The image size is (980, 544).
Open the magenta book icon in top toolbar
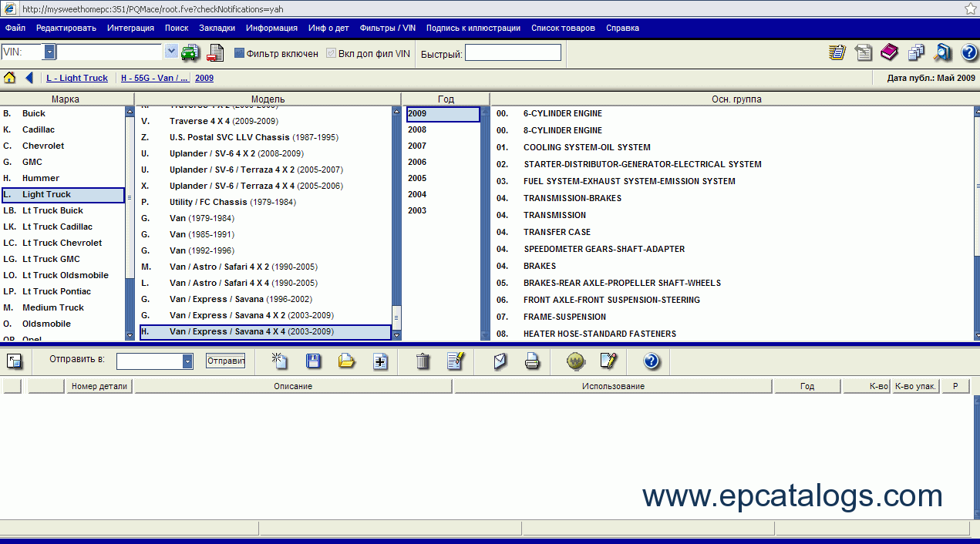889,52
